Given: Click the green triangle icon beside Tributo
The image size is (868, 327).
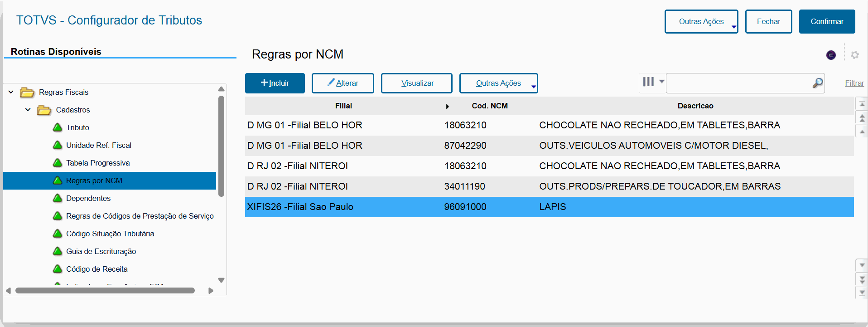Looking at the screenshot, I should (x=58, y=127).
